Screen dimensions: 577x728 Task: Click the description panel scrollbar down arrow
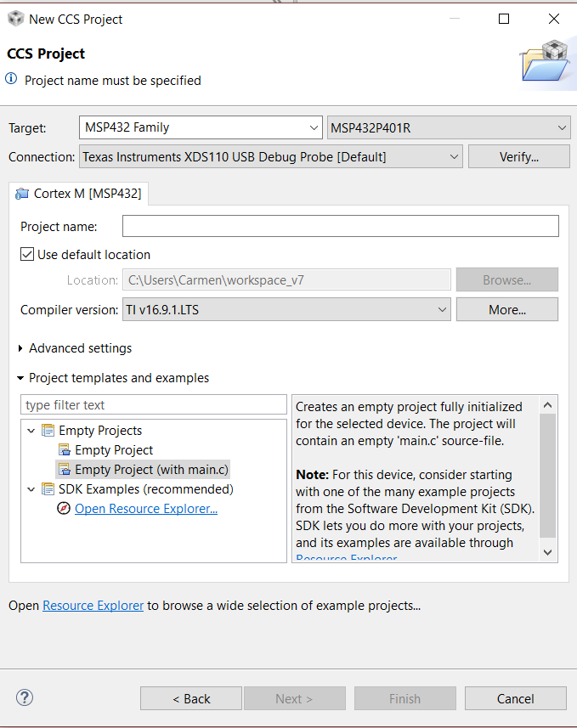pos(548,552)
